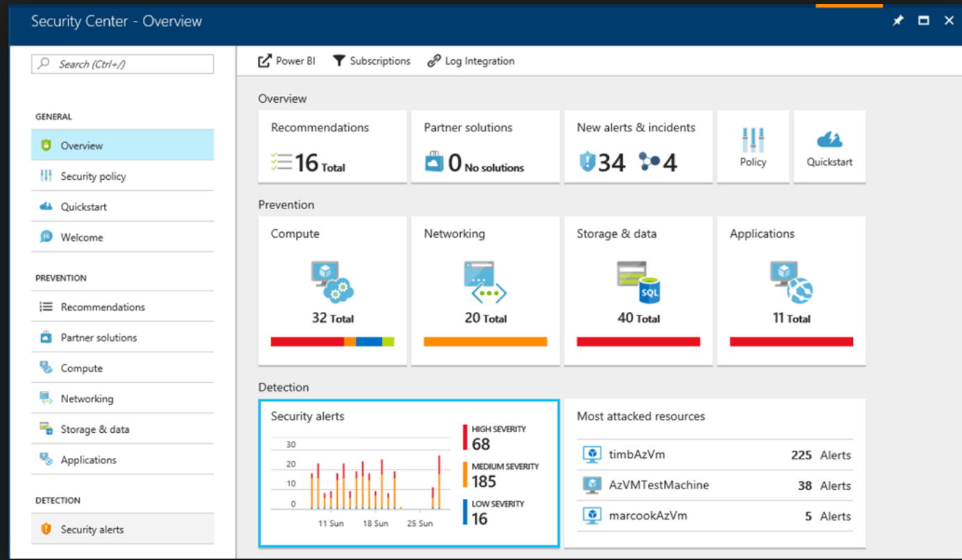The width and height of the screenshot is (962, 560).
Task: Open the Recommendations 16 Total tile
Action: pos(332,147)
